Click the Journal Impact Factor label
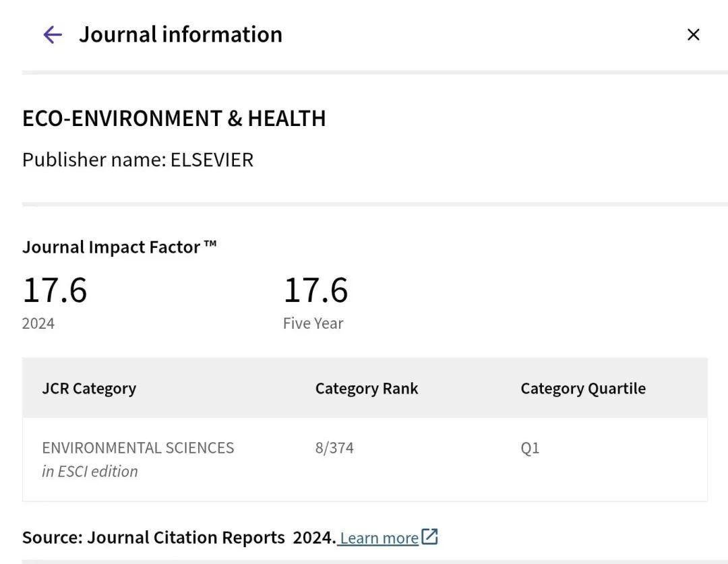This screenshot has height=564, width=728. tap(119, 247)
